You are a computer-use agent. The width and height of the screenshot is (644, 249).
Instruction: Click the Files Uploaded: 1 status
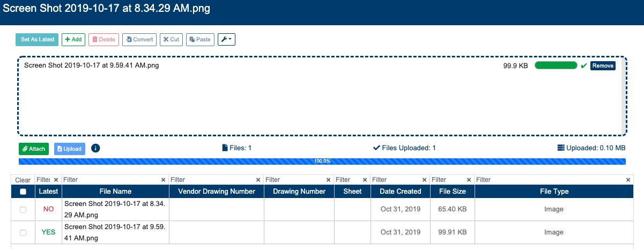coord(404,148)
